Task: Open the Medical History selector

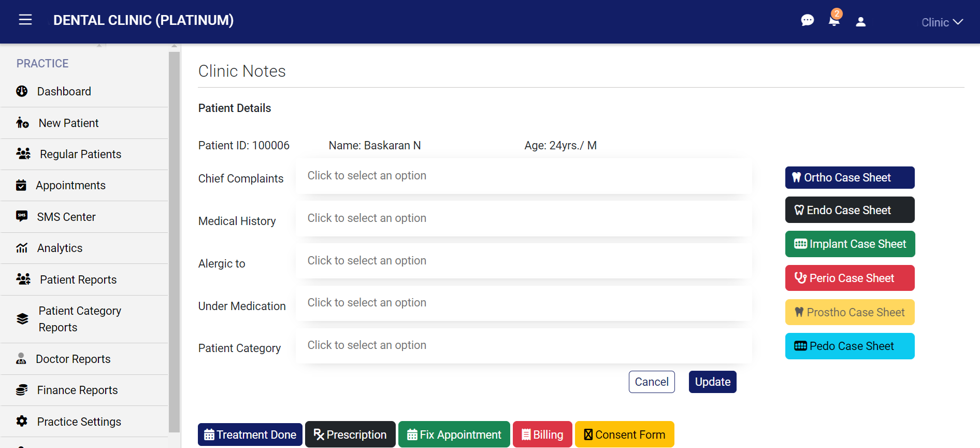Action: (x=523, y=218)
